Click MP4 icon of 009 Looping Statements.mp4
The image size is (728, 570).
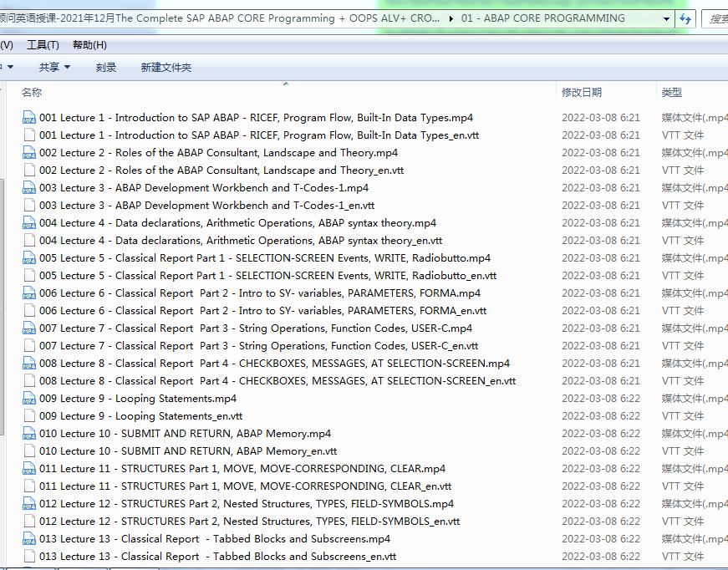tap(29, 399)
